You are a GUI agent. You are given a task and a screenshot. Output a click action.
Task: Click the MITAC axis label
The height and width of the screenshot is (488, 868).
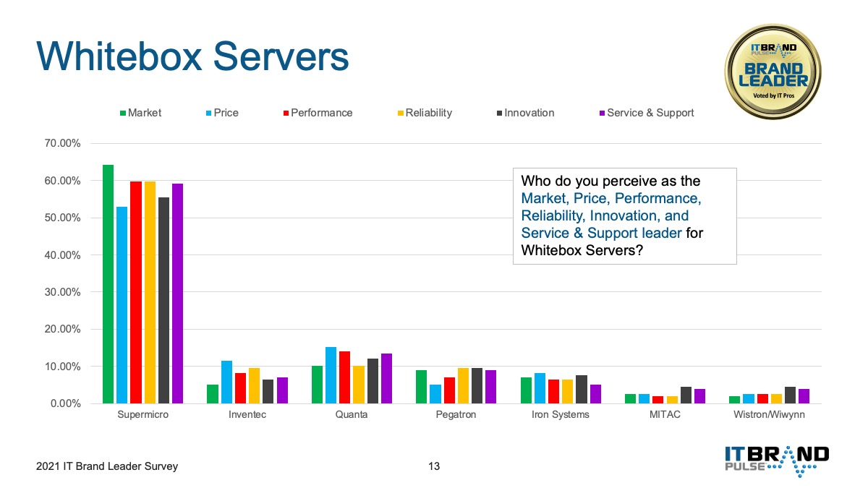pos(664,415)
